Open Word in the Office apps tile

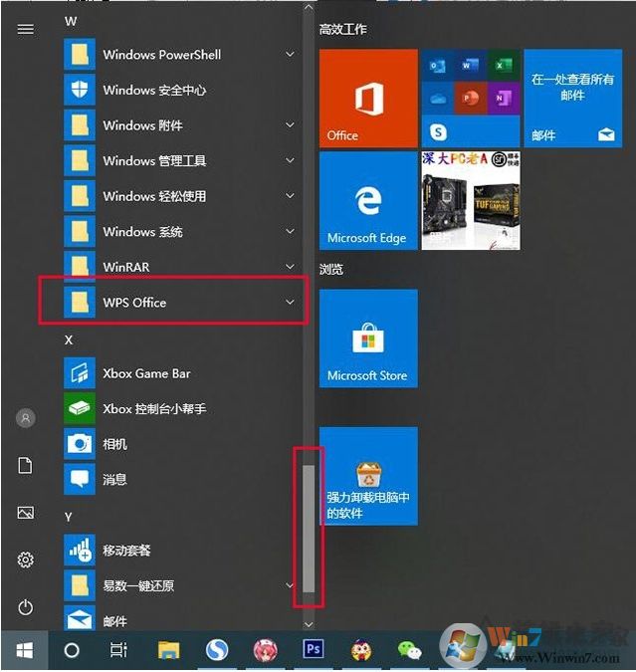pos(471,66)
